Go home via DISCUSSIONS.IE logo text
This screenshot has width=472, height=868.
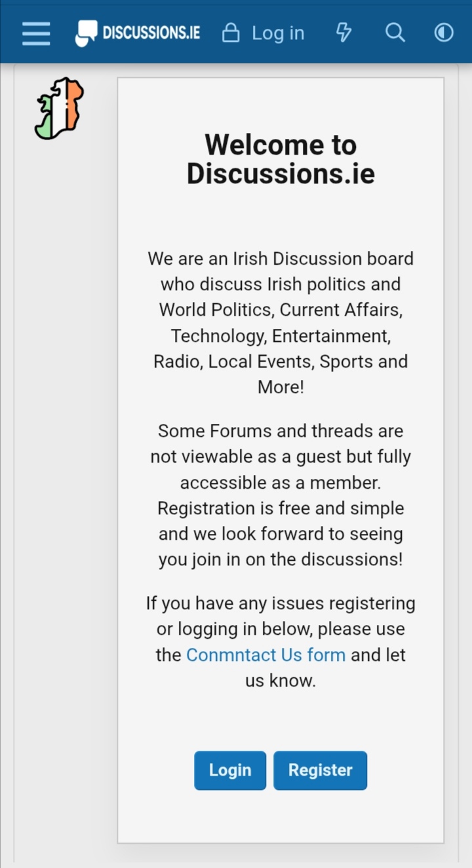[x=151, y=33]
